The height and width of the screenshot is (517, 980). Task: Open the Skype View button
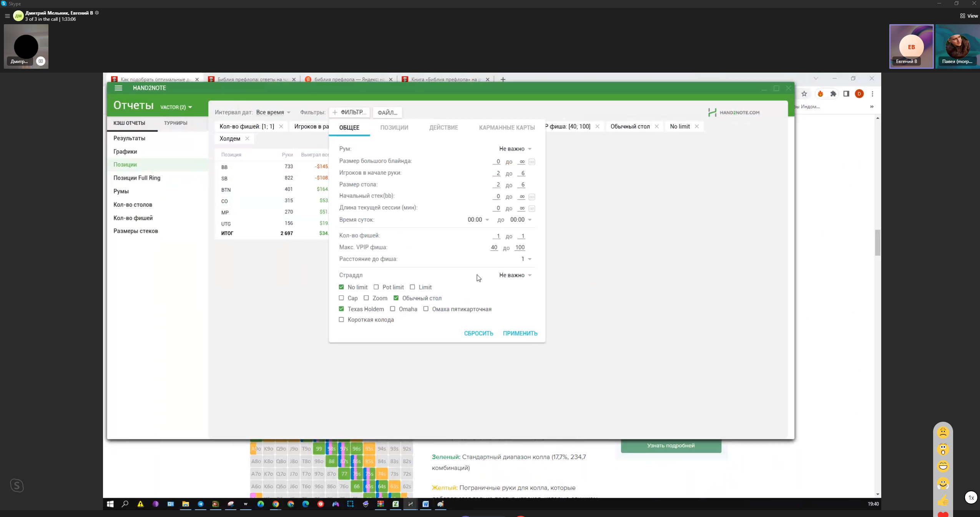[969, 16]
